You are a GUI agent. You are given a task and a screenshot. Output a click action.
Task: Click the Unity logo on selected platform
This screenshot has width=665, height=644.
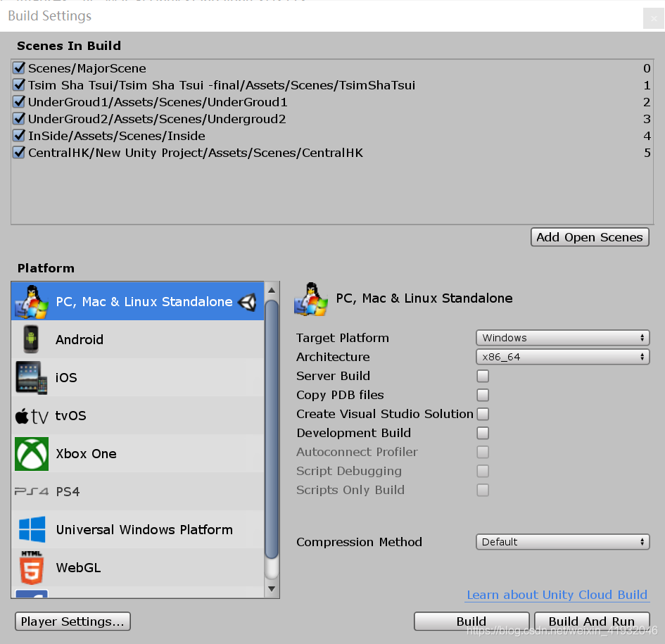[247, 302]
